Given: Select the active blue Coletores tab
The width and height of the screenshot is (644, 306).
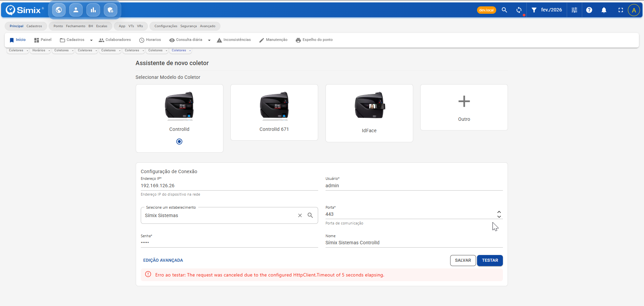Looking at the screenshot, I should coord(179,50).
